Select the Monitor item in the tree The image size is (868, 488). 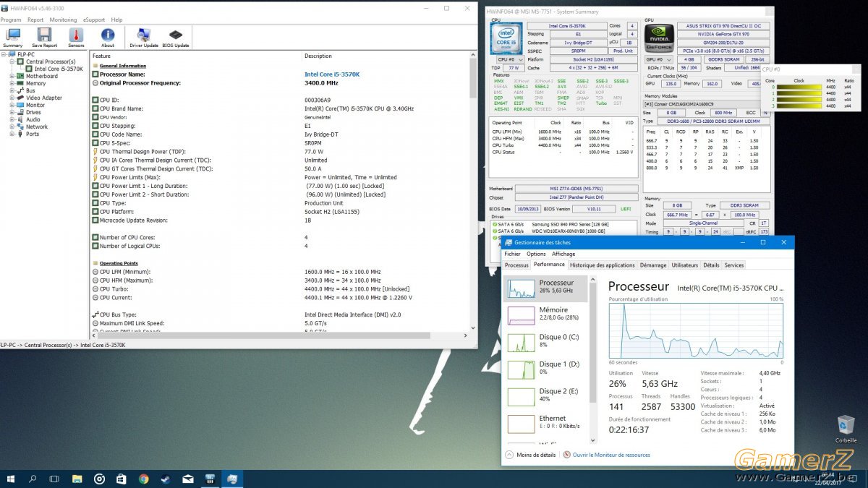35,105
